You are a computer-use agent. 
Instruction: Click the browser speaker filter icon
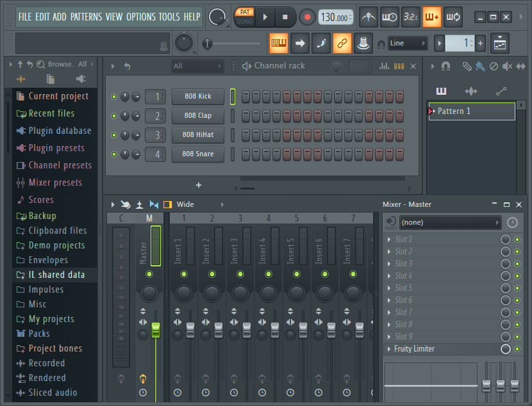coord(80,79)
